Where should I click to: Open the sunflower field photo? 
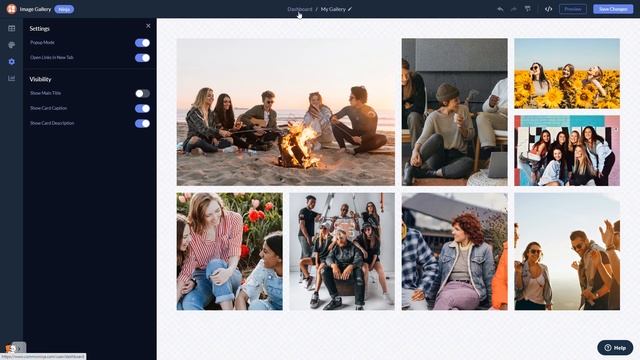pos(567,73)
